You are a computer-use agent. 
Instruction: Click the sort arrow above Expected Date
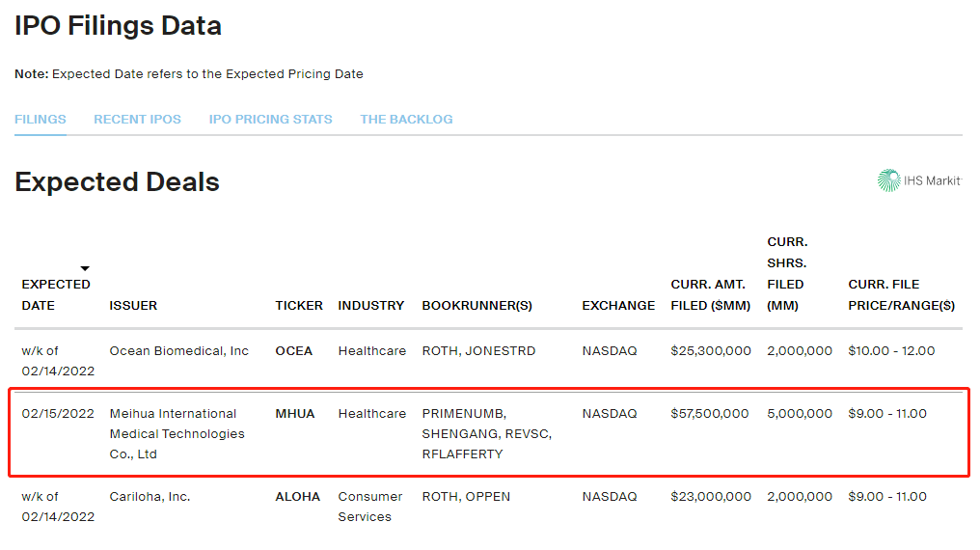click(85, 268)
